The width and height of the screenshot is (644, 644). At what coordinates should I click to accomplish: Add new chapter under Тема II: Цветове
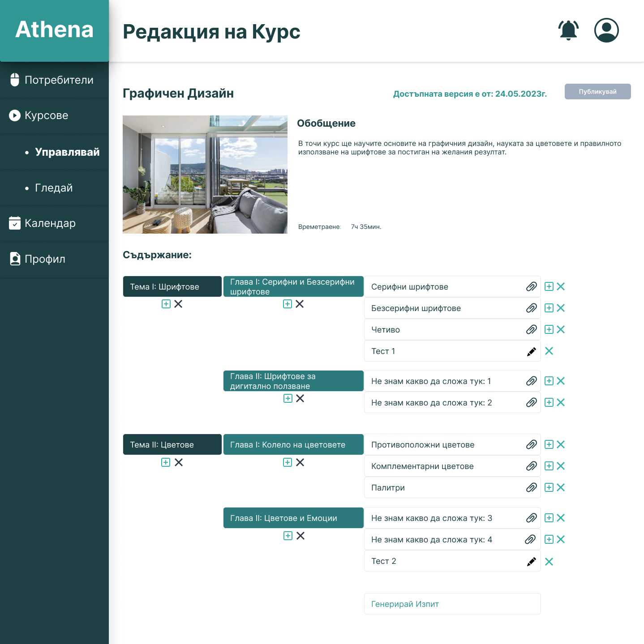click(x=165, y=462)
